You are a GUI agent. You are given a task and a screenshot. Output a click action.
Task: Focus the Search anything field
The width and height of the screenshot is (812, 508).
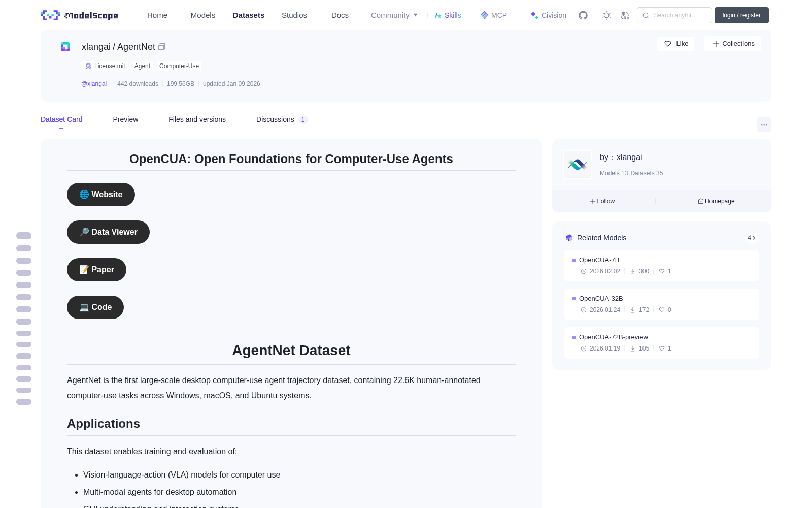(674, 15)
